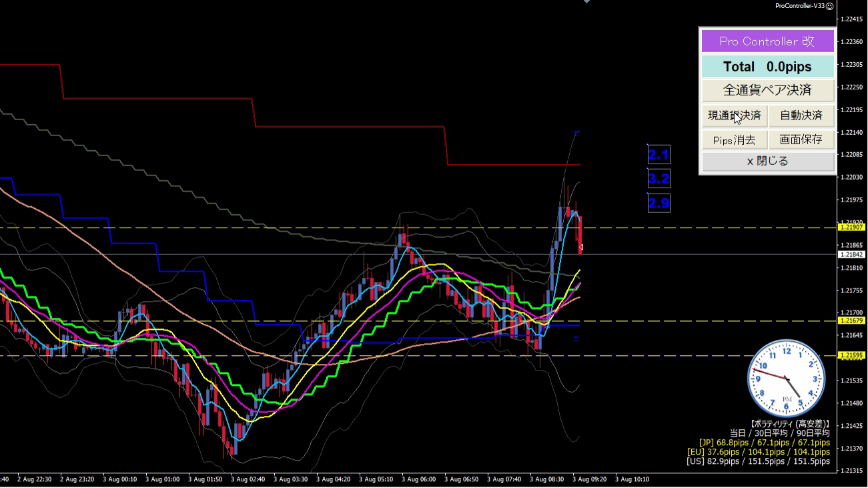Screen dimensions: 868x488
Task: Click the ボラティリティ (高安差) heading text
Action: [x=790, y=424]
